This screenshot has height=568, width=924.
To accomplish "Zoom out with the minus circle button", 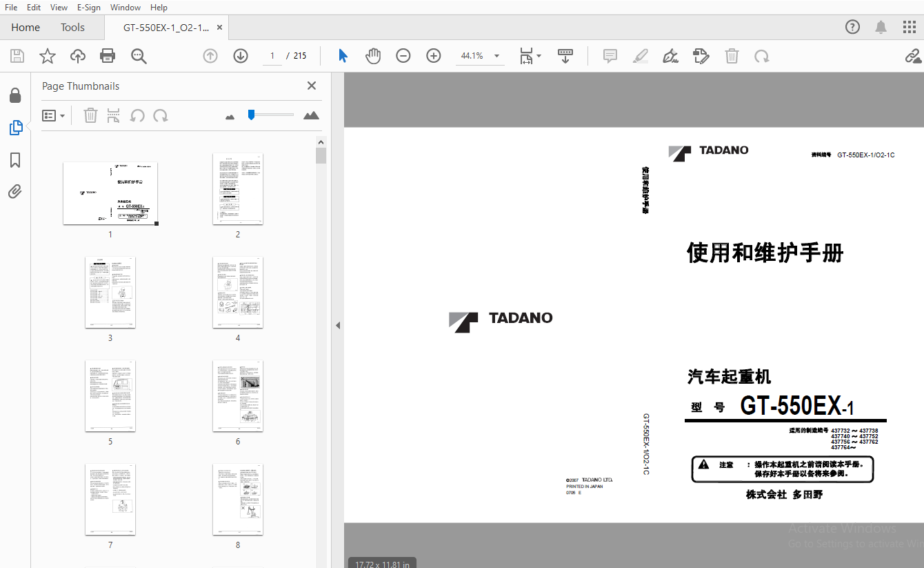I will 403,56.
